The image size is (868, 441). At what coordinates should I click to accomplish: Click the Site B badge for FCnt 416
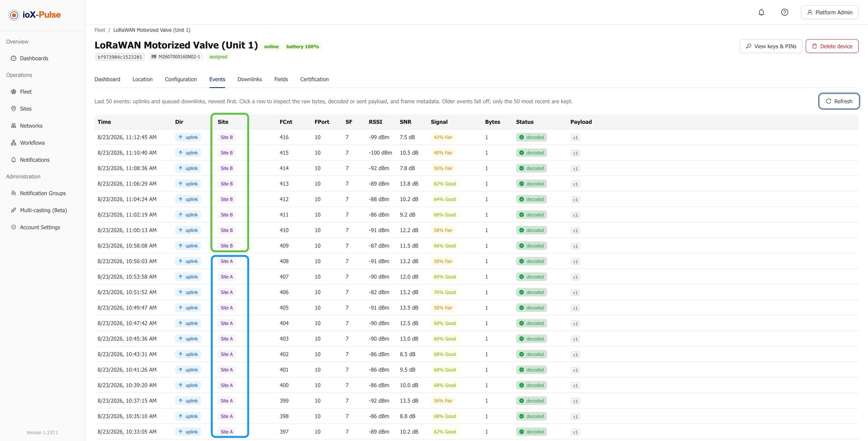227,137
